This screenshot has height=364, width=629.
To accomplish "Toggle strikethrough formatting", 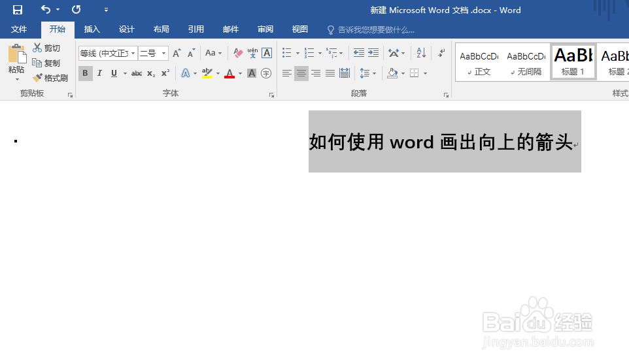I will pos(137,73).
